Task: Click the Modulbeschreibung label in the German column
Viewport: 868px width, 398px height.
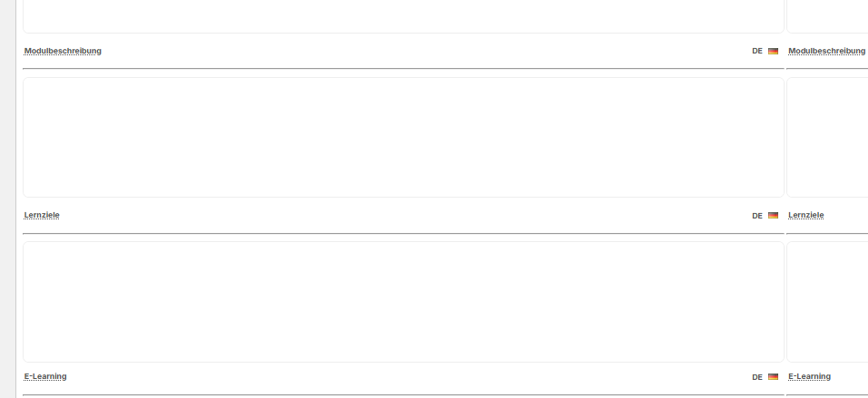Action: tap(63, 51)
